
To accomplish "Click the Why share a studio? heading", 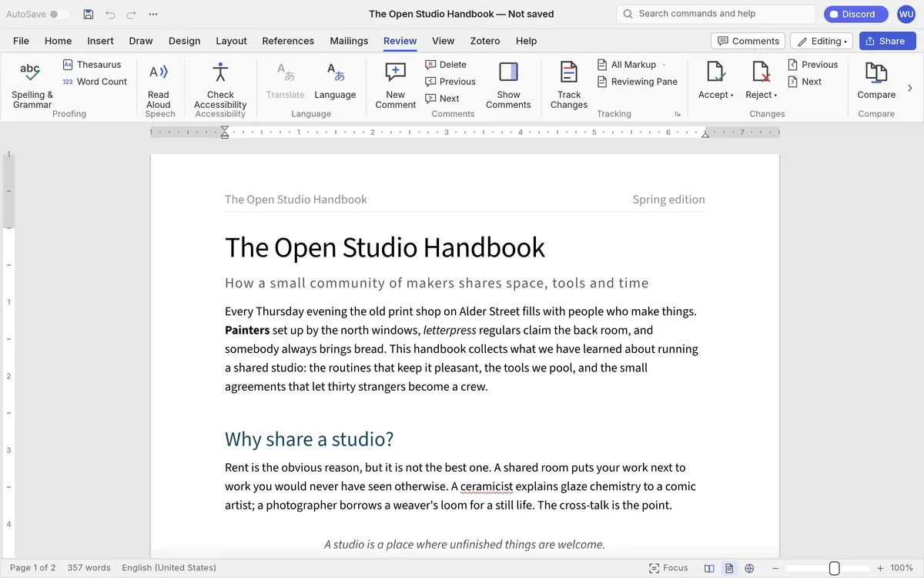I will tap(309, 439).
